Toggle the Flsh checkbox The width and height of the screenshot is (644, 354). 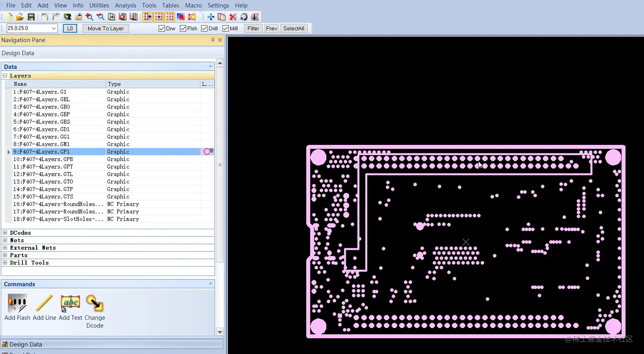(x=183, y=29)
